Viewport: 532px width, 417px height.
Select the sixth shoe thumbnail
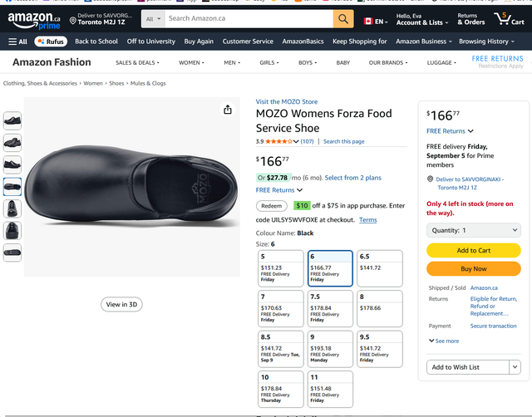tap(12, 231)
